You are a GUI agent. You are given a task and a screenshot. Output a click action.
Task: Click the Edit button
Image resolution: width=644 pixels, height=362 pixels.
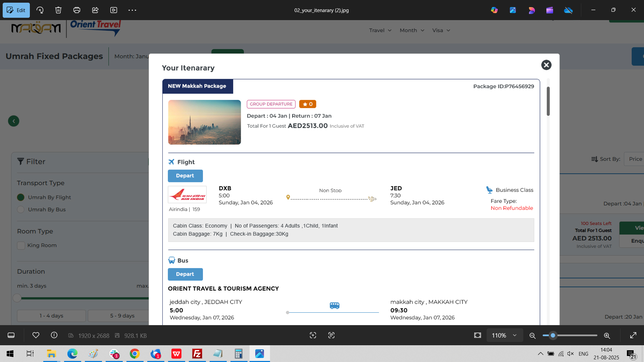(x=16, y=10)
